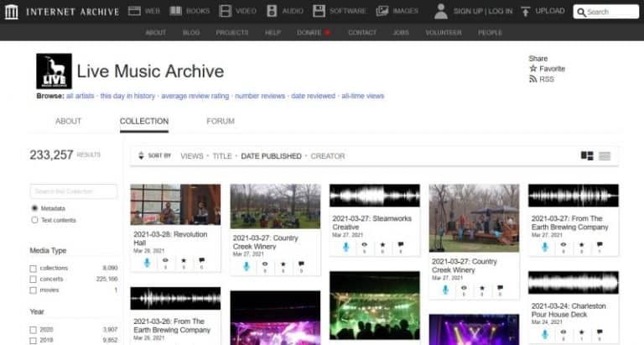The height and width of the screenshot is (345, 644).
Task: Sort results by Creator
Action: click(328, 156)
